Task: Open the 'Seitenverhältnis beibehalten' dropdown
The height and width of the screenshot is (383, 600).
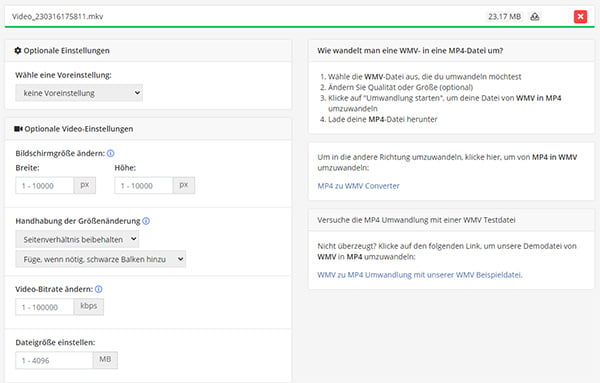Action: pos(77,239)
